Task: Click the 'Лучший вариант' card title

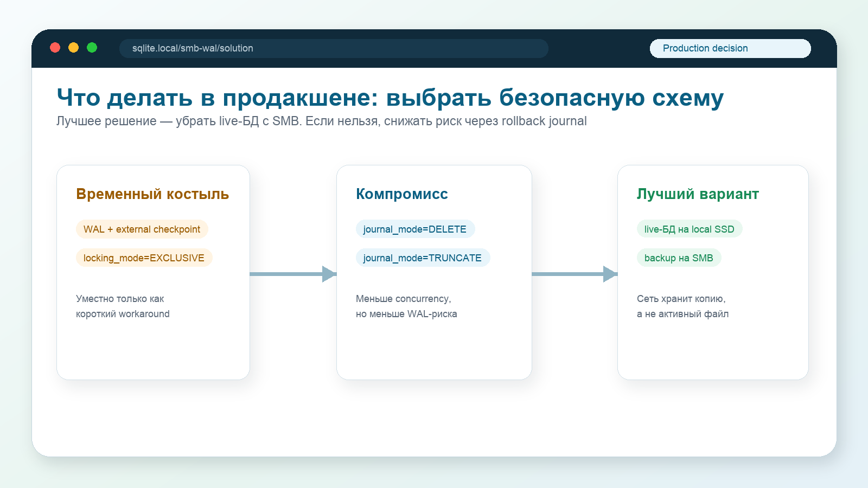Action: point(698,194)
